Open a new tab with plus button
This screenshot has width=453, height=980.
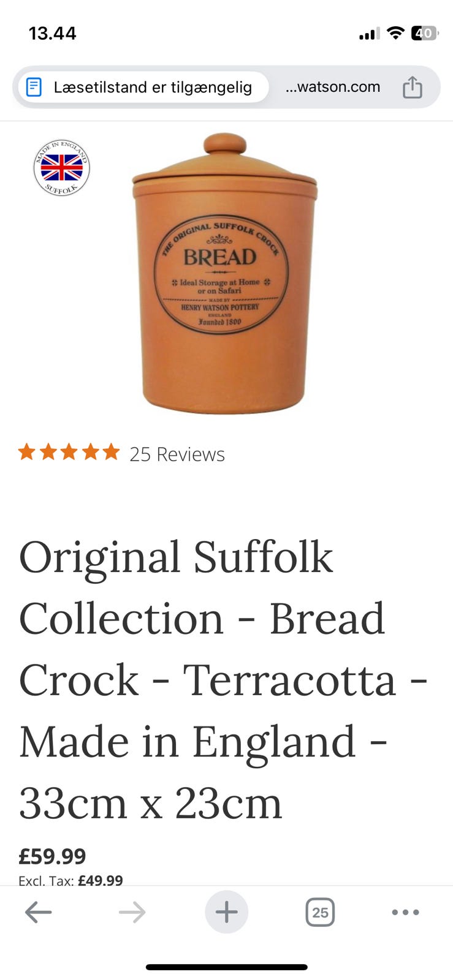point(226,912)
